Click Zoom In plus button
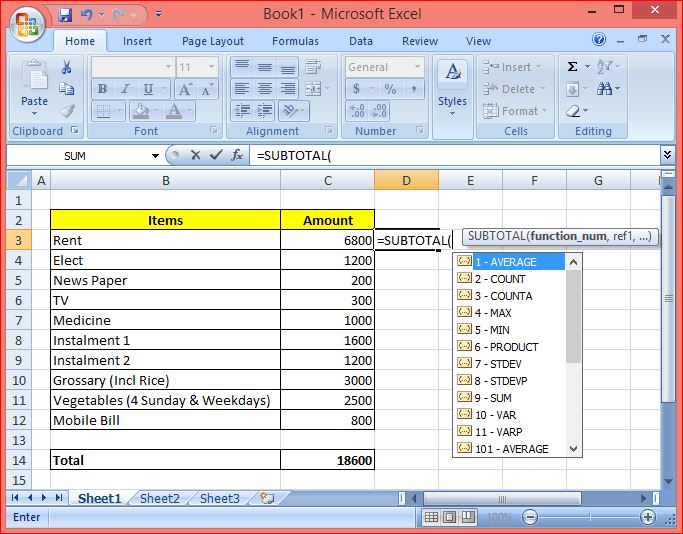This screenshot has width=683, height=534. 648,517
